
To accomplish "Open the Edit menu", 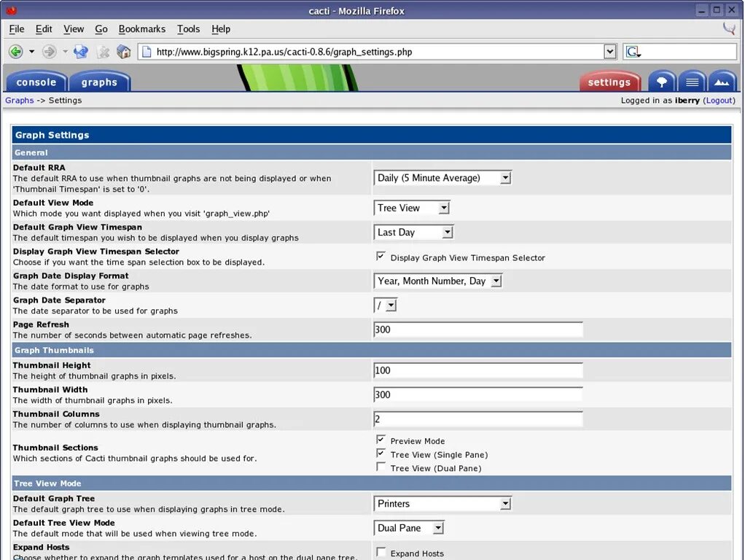I will [x=44, y=29].
